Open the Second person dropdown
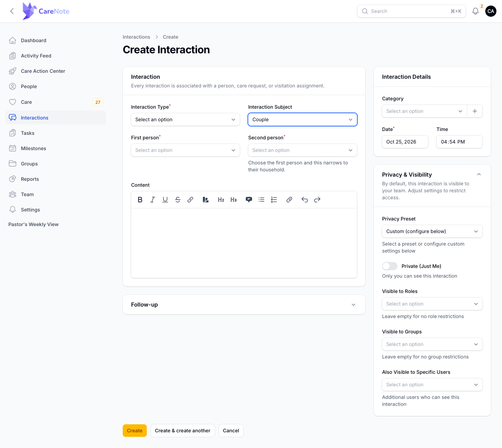The image size is (502, 448). [x=303, y=150]
